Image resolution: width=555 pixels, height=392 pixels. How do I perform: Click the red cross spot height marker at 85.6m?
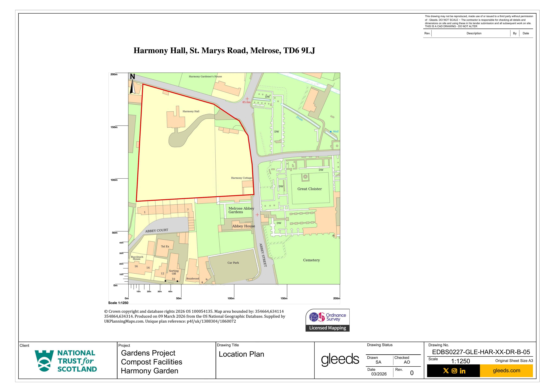point(247,99)
